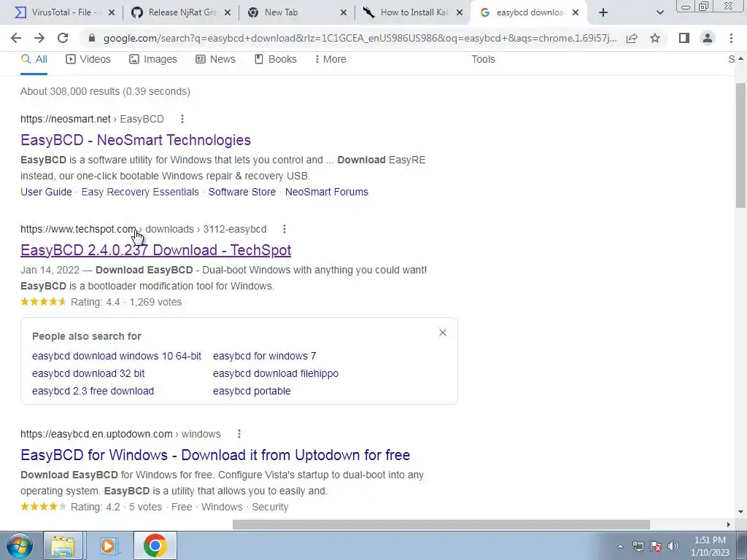The height and width of the screenshot is (560, 747).
Task: Click the address bar URL field
Action: click(x=360, y=38)
